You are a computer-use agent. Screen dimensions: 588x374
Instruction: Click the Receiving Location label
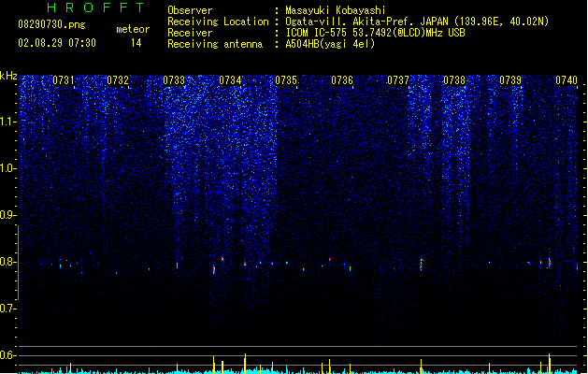pos(218,22)
